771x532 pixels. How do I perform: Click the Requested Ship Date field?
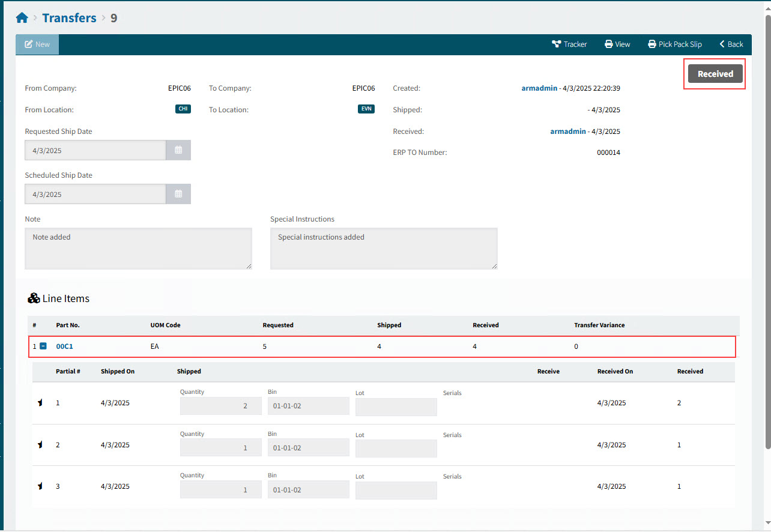click(x=95, y=150)
